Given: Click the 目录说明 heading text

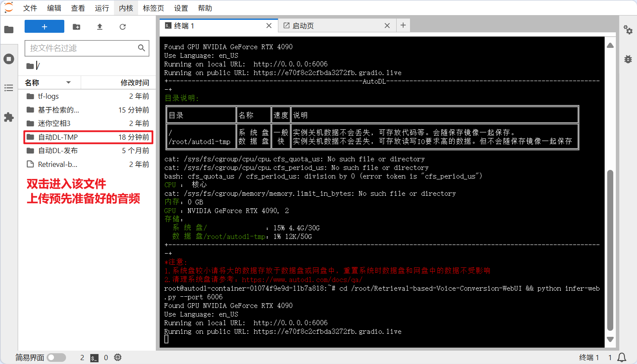Looking at the screenshot, I should click(x=181, y=98).
